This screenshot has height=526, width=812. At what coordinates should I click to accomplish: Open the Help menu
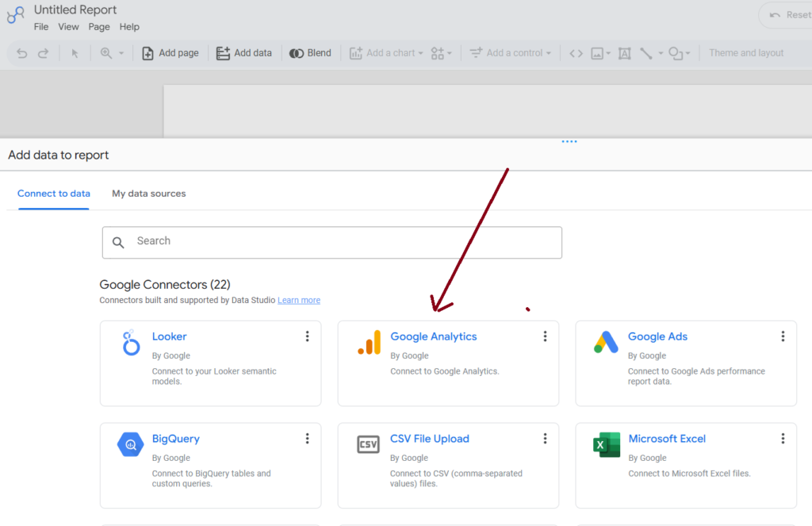click(129, 27)
